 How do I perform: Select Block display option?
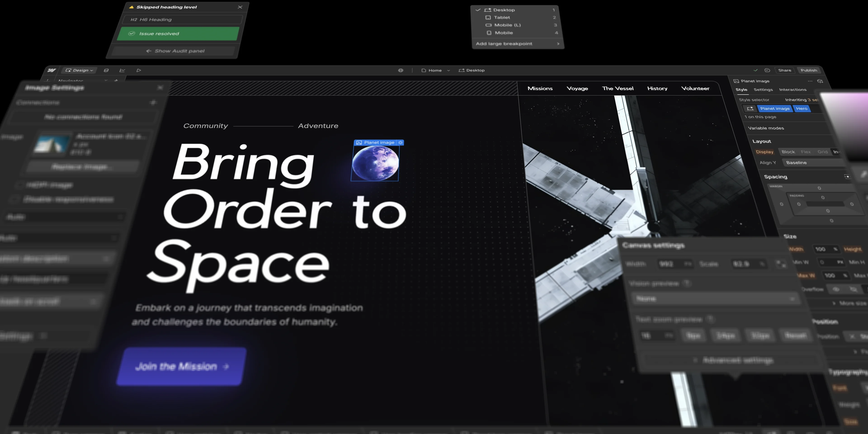(x=788, y=152)
